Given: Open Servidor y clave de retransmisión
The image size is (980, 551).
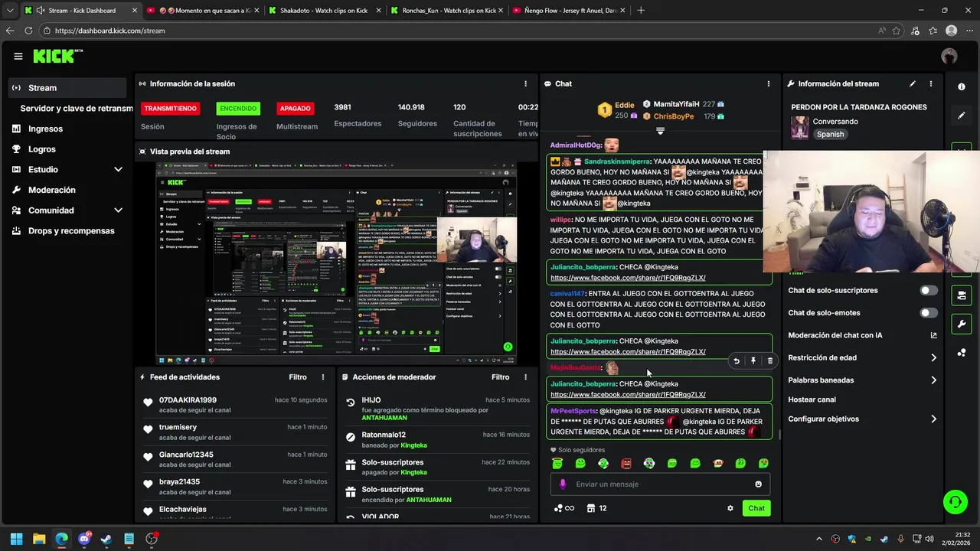Looking at the screenshot, I should (x=77, y=108).
